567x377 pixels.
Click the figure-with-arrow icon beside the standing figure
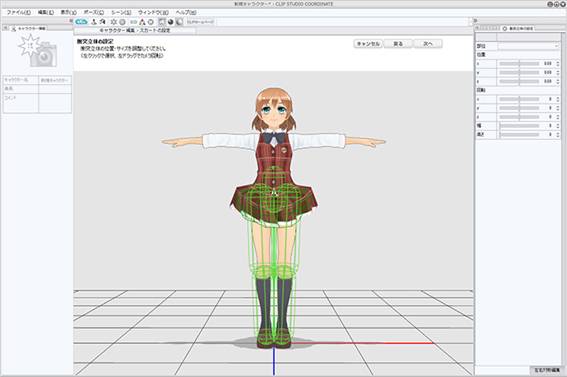(x=102, y=22)
